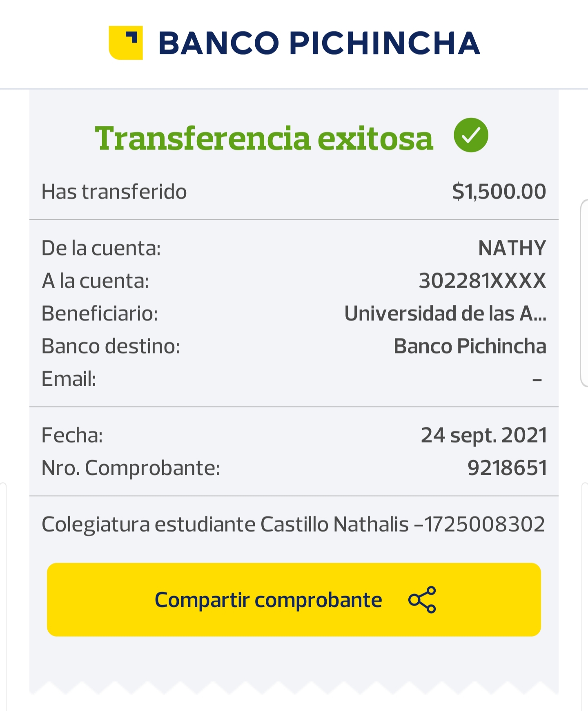Click the $1,500.00 transferred amount

click(499, 191)
